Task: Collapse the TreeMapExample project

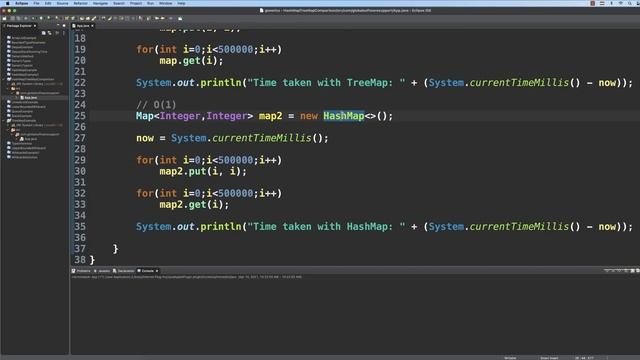Action: (4, 120)
